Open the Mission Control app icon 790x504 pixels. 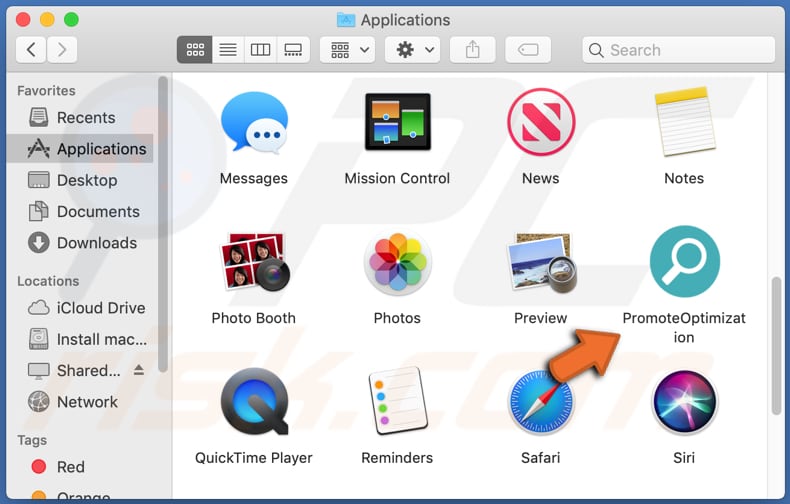point(398,121)
